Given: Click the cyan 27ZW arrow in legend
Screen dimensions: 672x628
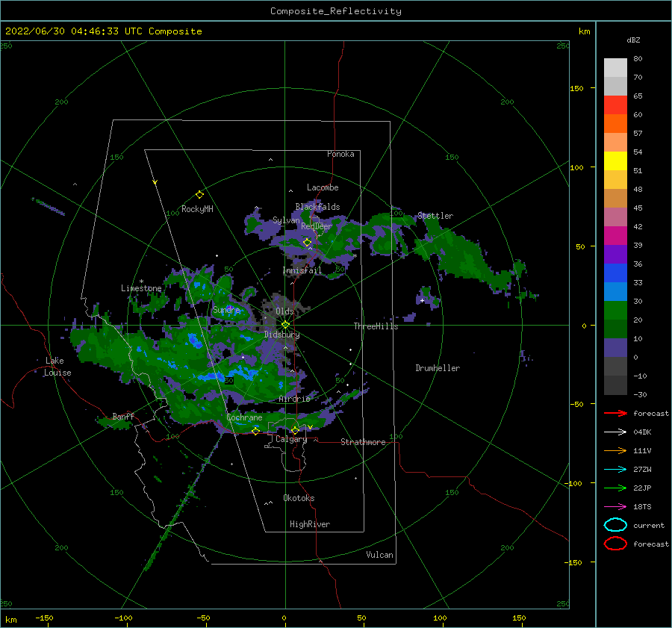Looking at the screenshot, I should (615, 470).
